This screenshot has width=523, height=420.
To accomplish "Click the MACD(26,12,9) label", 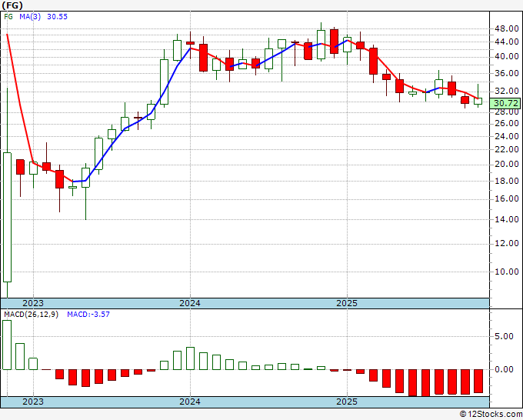I will coord(31,315).
